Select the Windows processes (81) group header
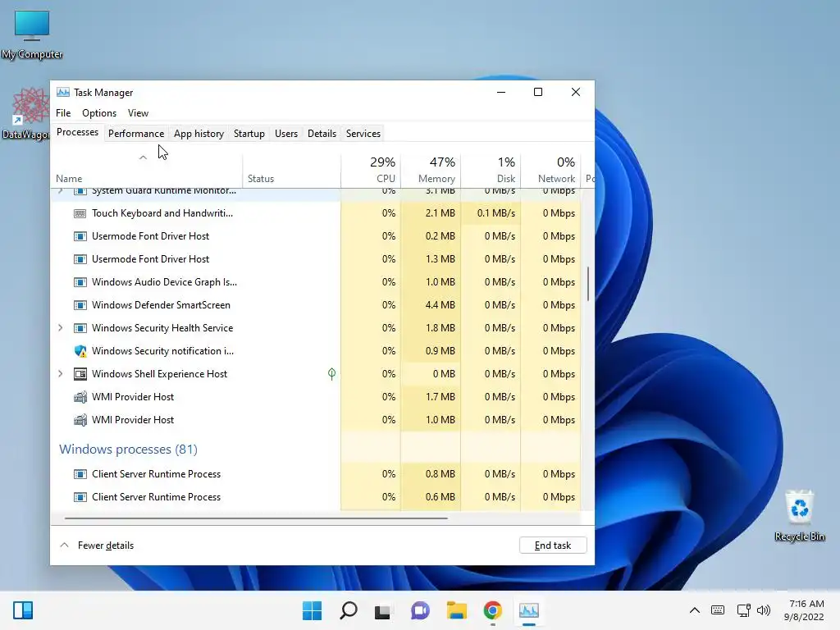Viewport: 840px width, 630px height. click(x=128, y=450)
